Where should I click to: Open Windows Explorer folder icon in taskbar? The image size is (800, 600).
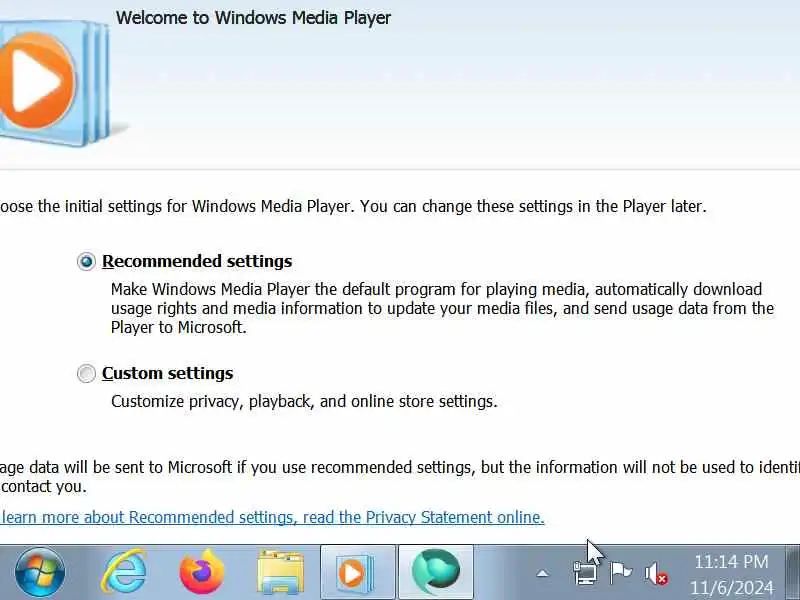point(280,572)
